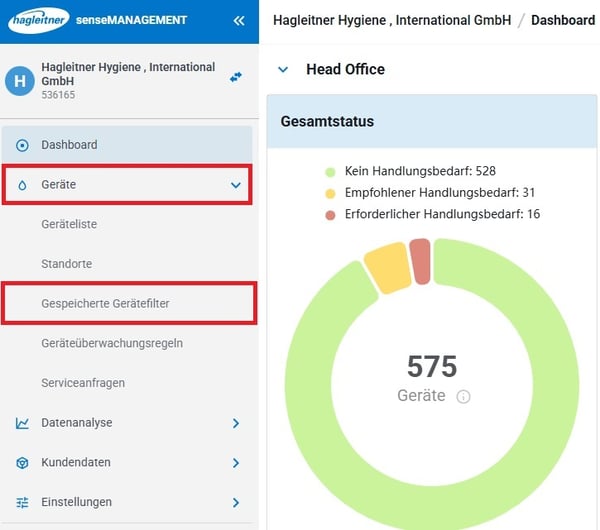Expand the Datenanalyse submenu arrow

(236, 423)
